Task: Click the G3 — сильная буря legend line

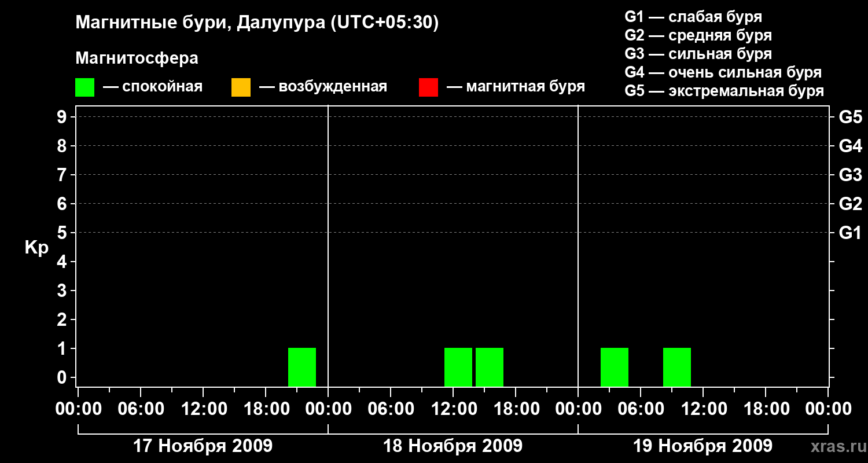Action: click(x=698, y=54)
